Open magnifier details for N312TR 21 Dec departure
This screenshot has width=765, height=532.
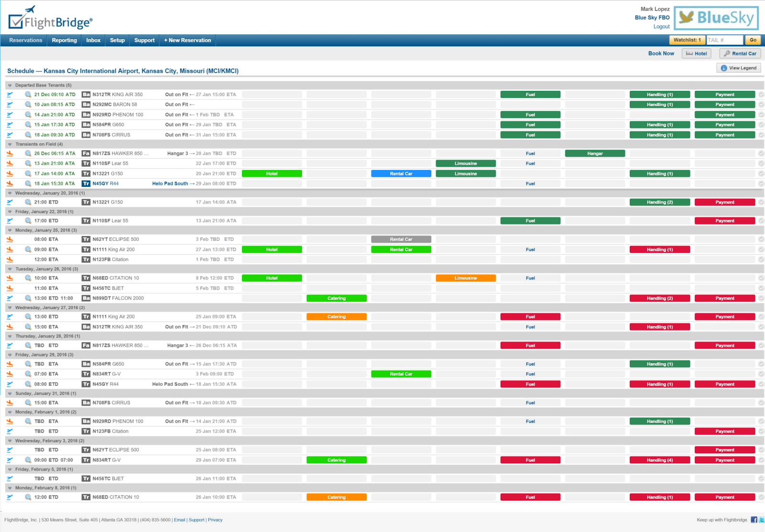(x=28, y=95)
